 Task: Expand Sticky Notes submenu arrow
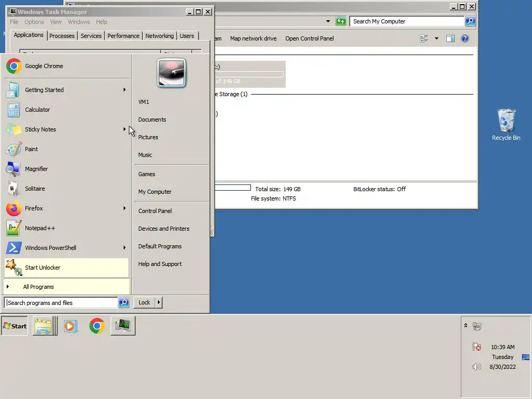tap(125, 129)
